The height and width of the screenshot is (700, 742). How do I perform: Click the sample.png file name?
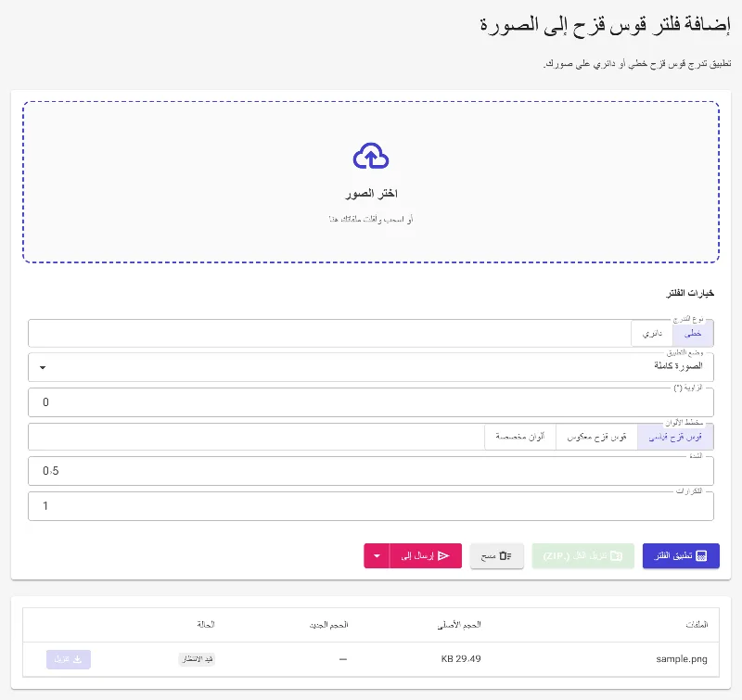(x=682, y=659)
